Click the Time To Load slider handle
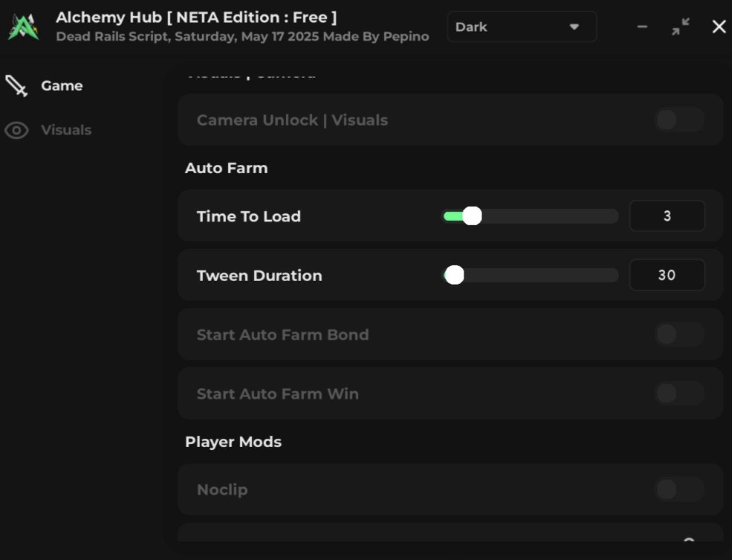This screenshot has height=560, width=732. [472, 216]
